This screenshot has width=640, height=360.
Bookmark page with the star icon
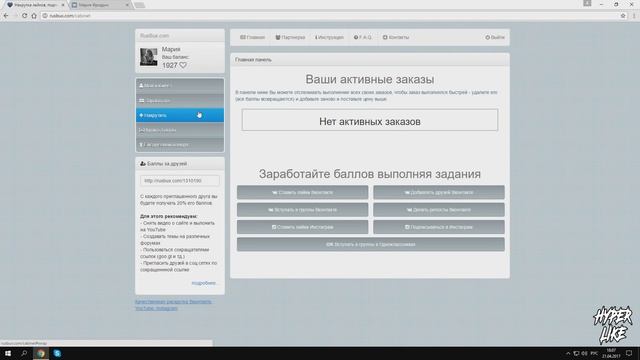coord(623,16)
